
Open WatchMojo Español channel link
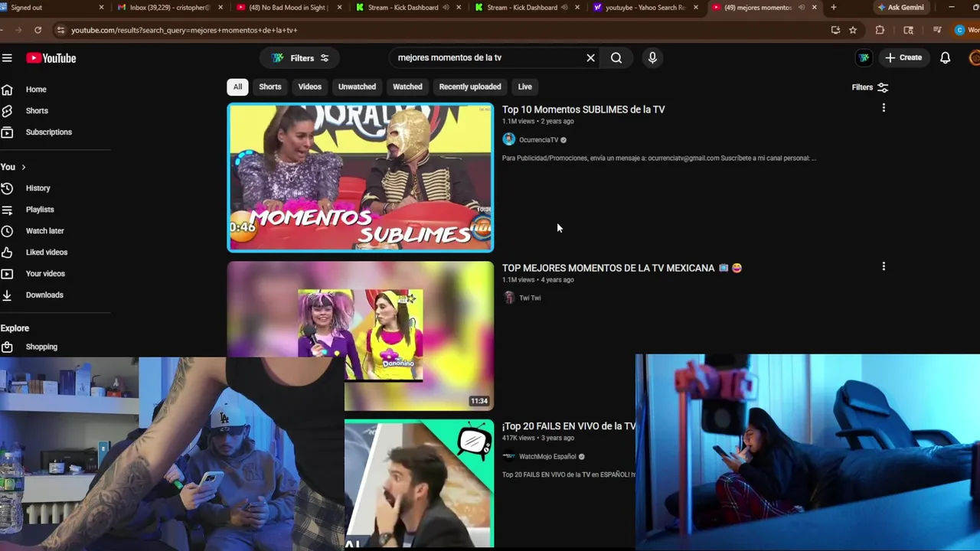547,457
